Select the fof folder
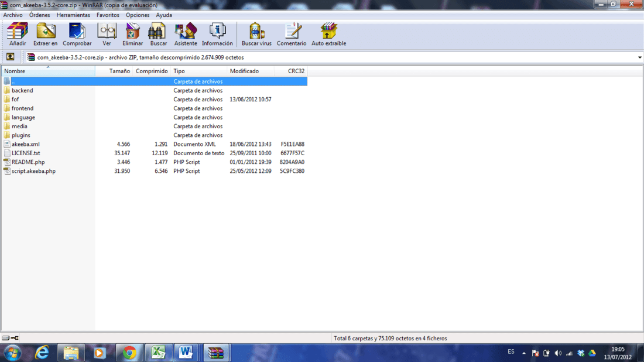Screen dimensions: 644x362 click(x=15, y=100)
